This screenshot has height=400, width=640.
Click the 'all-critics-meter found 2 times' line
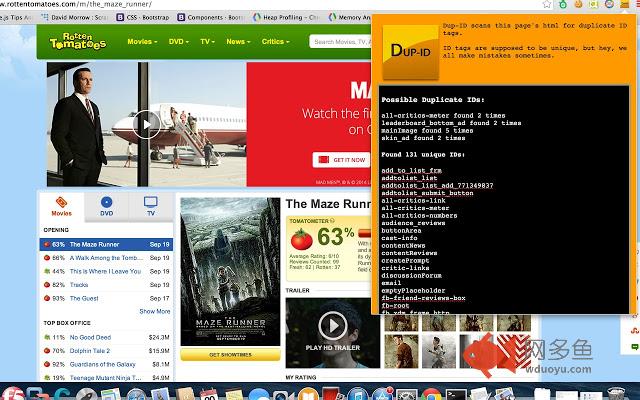pos(443,116)
